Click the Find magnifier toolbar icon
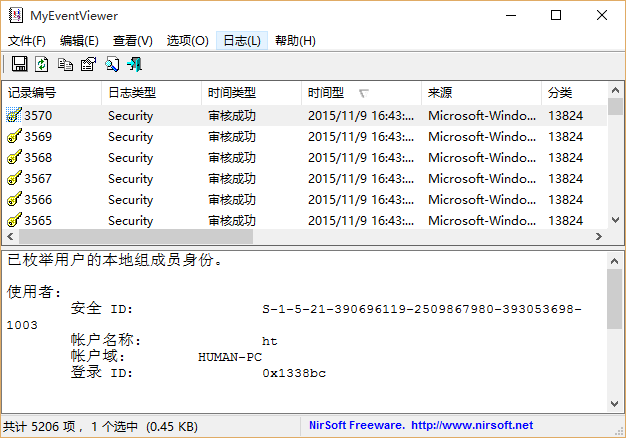 [111, 65]
